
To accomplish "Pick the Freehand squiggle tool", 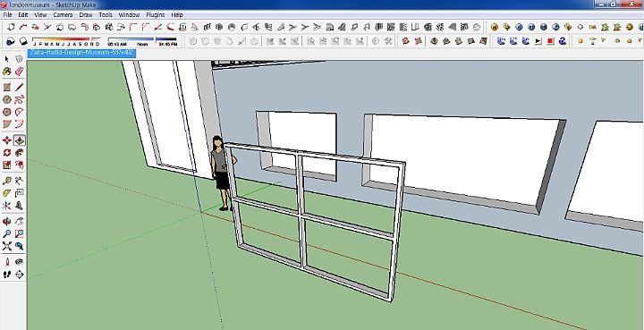I will (x=20, y=99).
